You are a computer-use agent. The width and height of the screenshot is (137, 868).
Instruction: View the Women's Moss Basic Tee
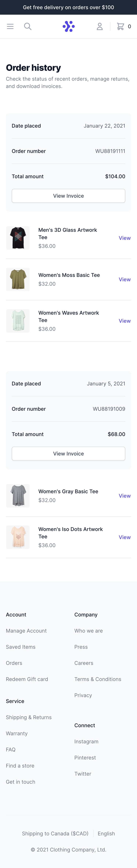[x=125, y=279]
